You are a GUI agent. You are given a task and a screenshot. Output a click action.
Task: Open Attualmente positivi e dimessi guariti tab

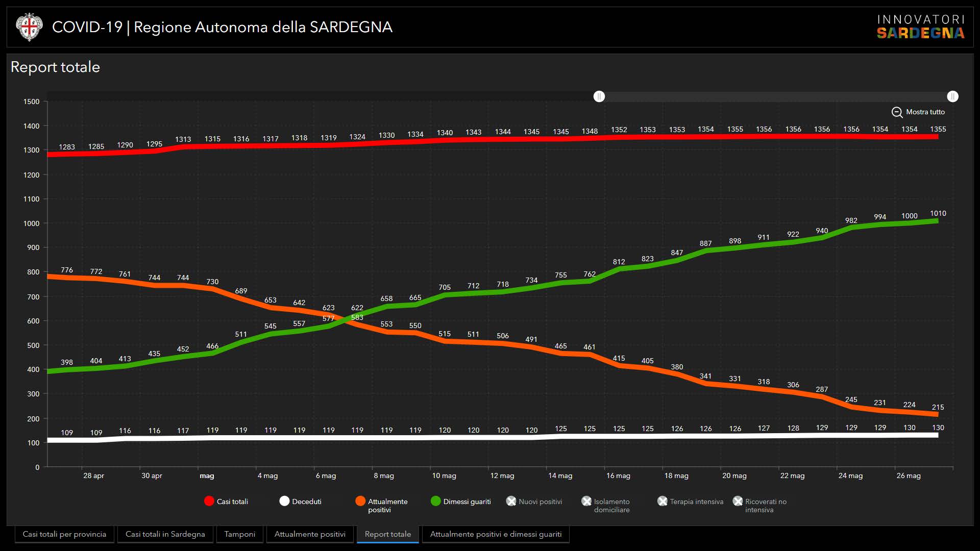495,534
